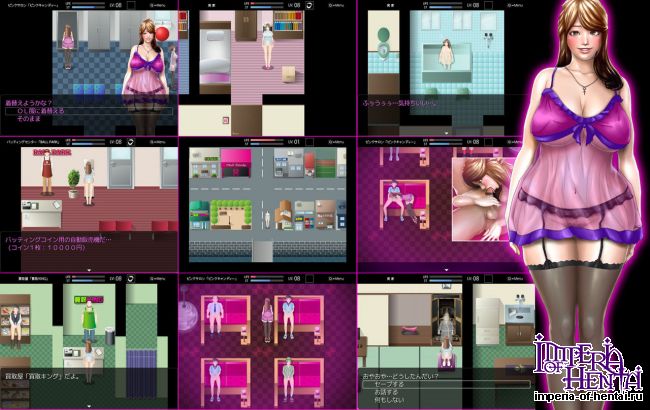
Task: Click the cash register on the batting counter
Action: click(x=29, y=205)
